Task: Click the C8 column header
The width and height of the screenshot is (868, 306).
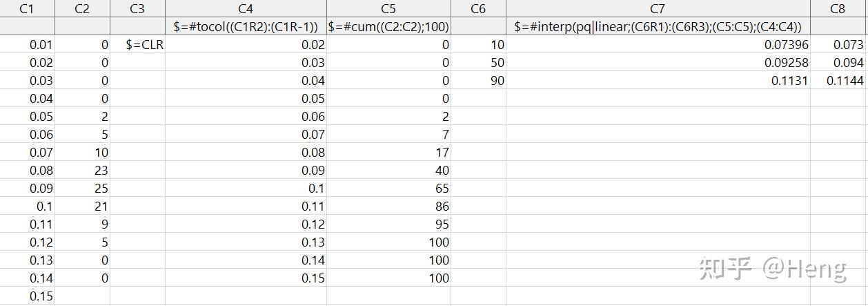Action: pos(838,9)
